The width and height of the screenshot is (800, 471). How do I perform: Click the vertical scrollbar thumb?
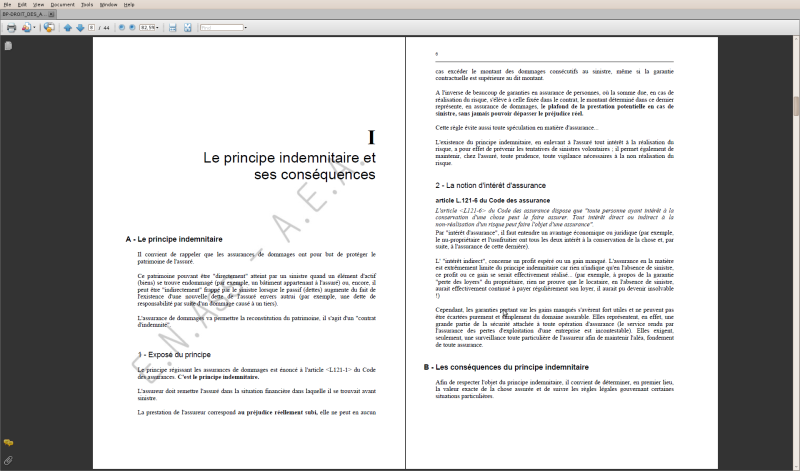click(x=796, y=106)
